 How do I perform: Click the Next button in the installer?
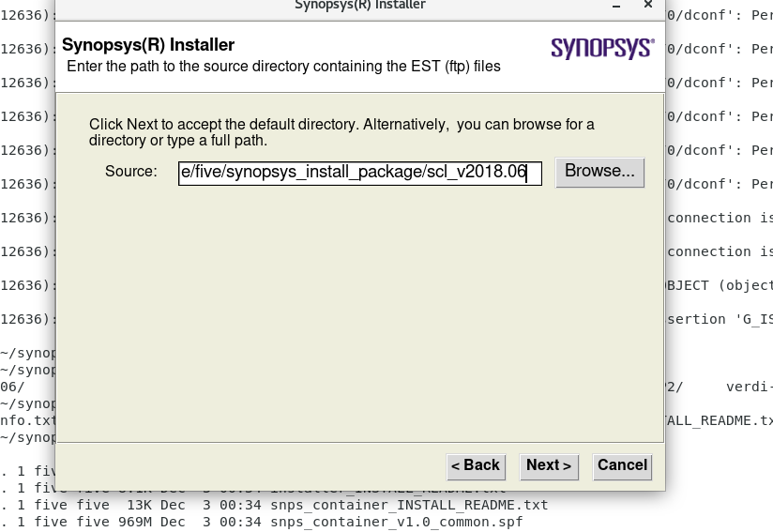pyautogui.click(x=549, y=466)
